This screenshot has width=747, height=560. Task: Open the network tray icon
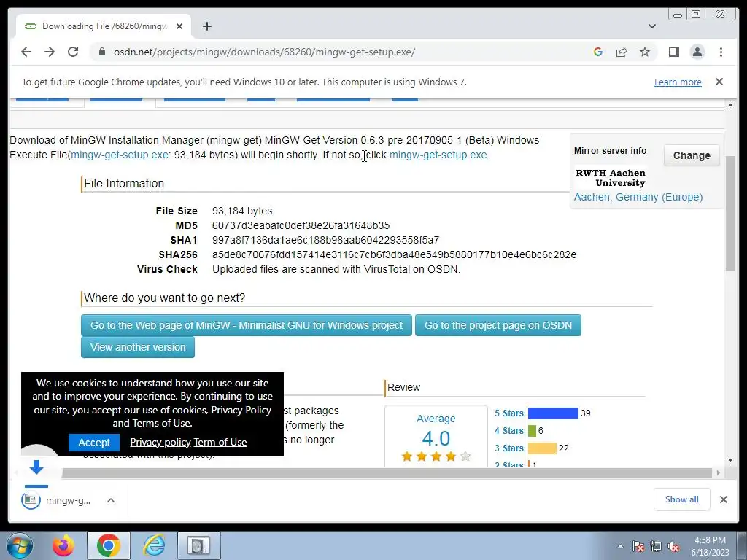656,546
